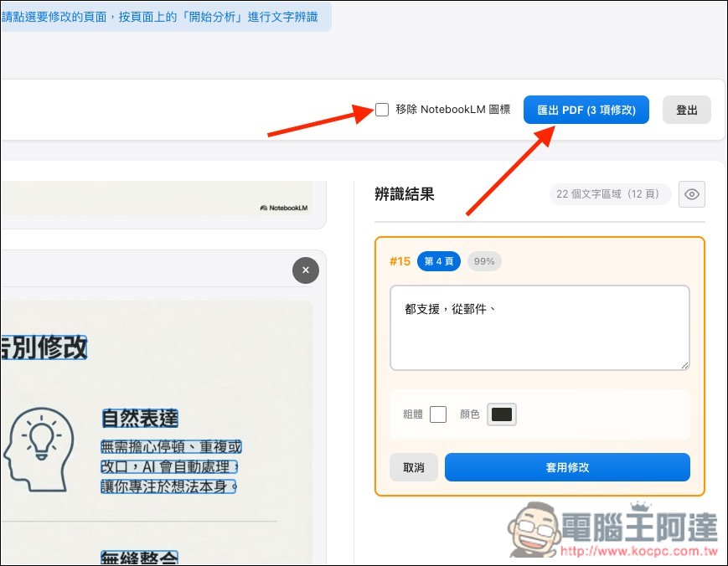Click the 99% confidence badge
The image size is (728, 566).
pos(484,261)
